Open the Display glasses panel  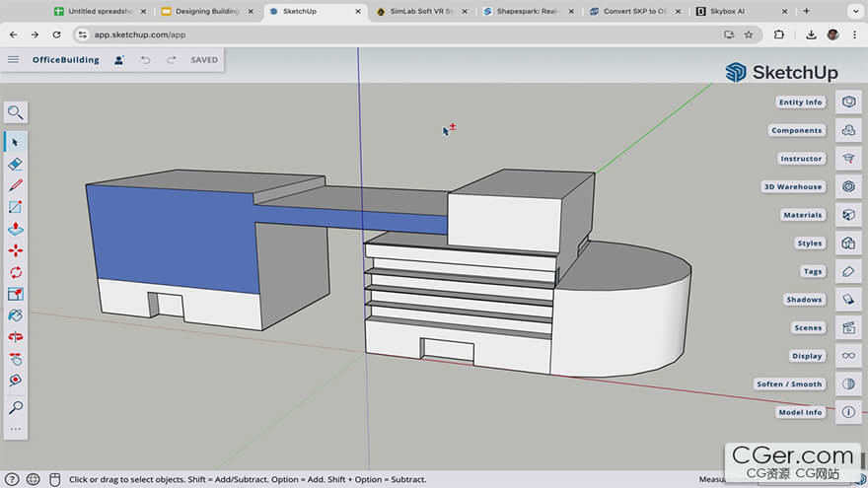(847, 356)
